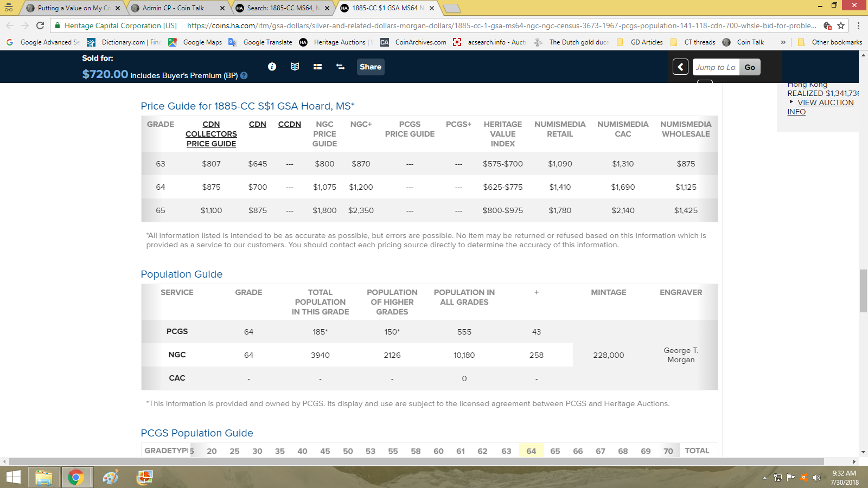
Task: Click the $720.00 sold price
Action: (x=105, y=74)
